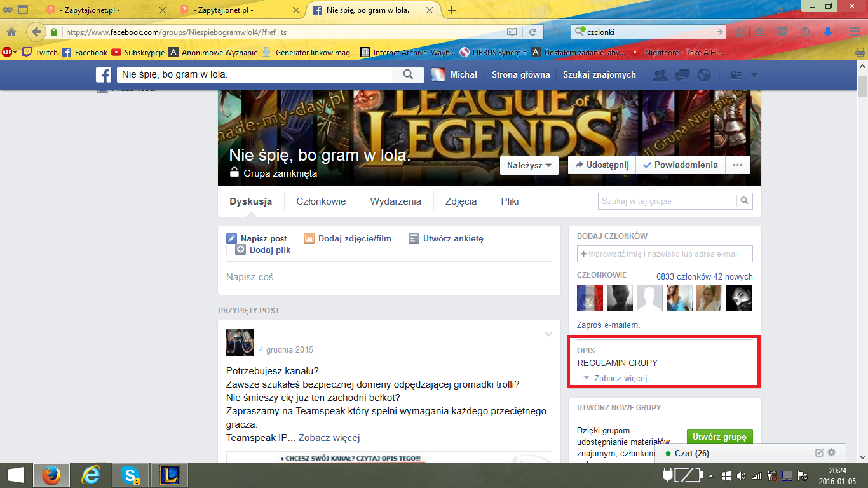This screenshot has width=868, height=488.
Task: Toggle the Powiadomienia notifications button
Action: [x=681, y=165]
